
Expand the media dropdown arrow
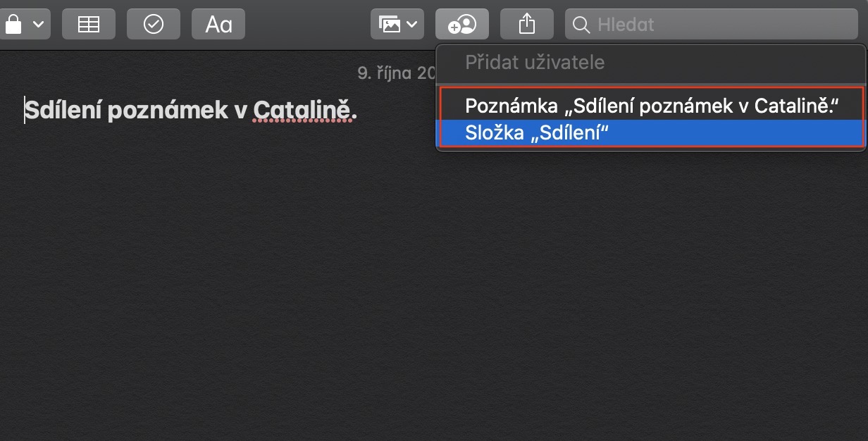click(x=411, y=24)
